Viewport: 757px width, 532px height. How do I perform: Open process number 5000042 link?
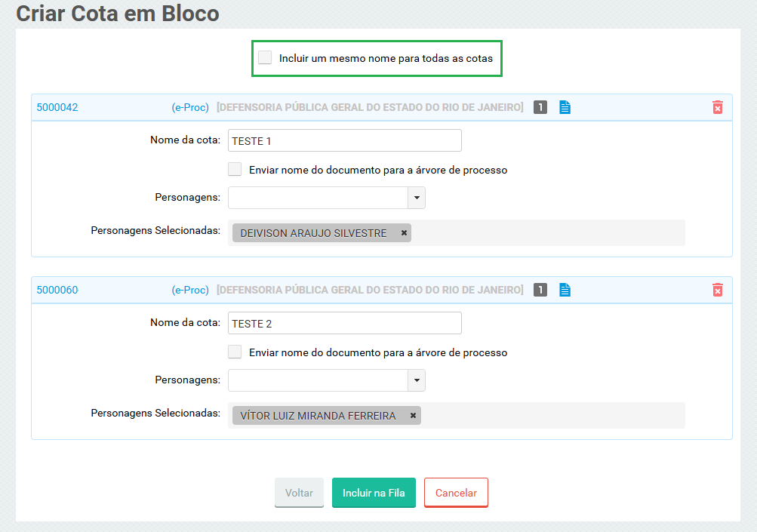pos(57,107)
